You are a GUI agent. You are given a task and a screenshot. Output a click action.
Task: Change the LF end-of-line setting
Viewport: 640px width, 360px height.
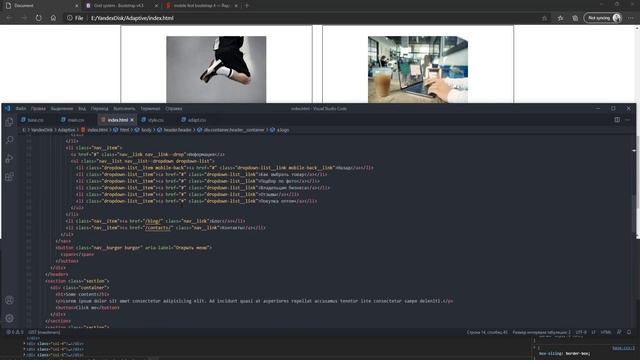(x=593, y=332)
